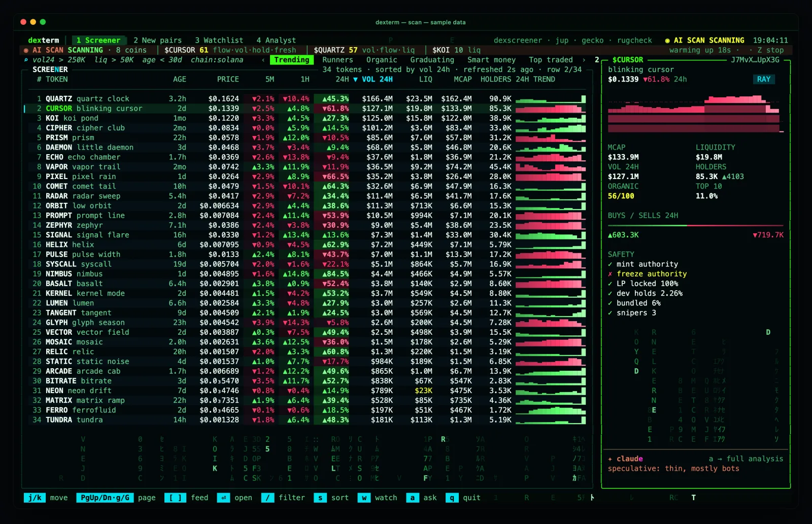
Task: Click the AI SCAN status dot icon
Action: pyautogui.click(x=26, y=50)
